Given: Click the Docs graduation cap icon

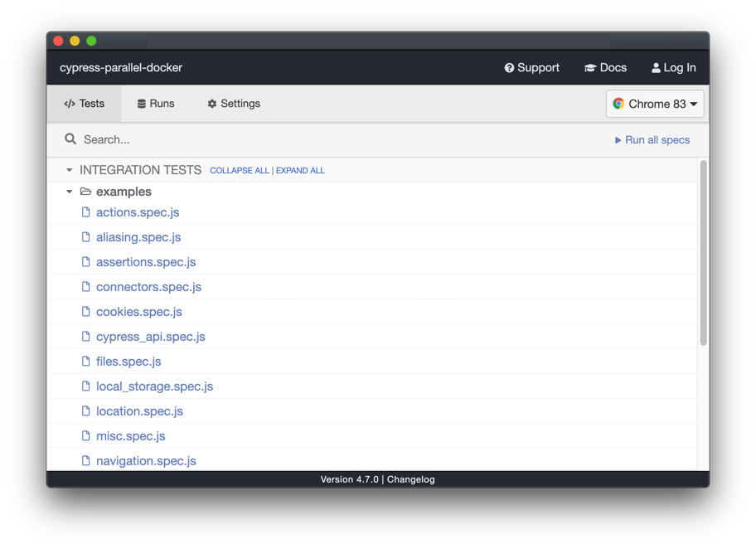Looking at the screenshot, I should pos(590,68).
